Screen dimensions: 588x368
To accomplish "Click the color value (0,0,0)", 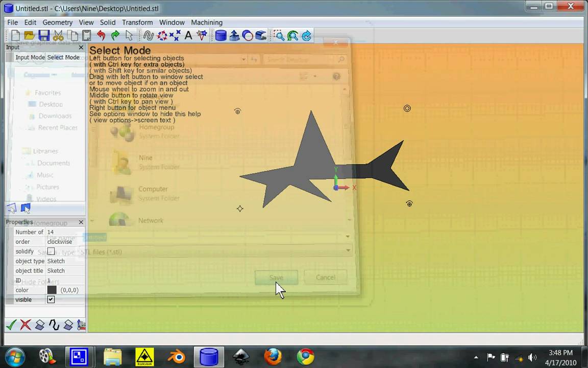I will pos(69,290).
